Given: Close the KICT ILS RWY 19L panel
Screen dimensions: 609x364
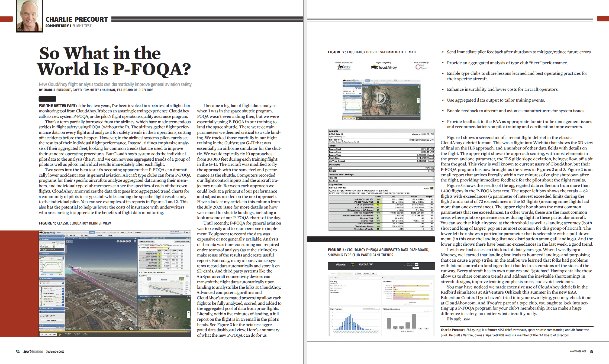Looking at the screenshot, I should [x=190, y=238].
